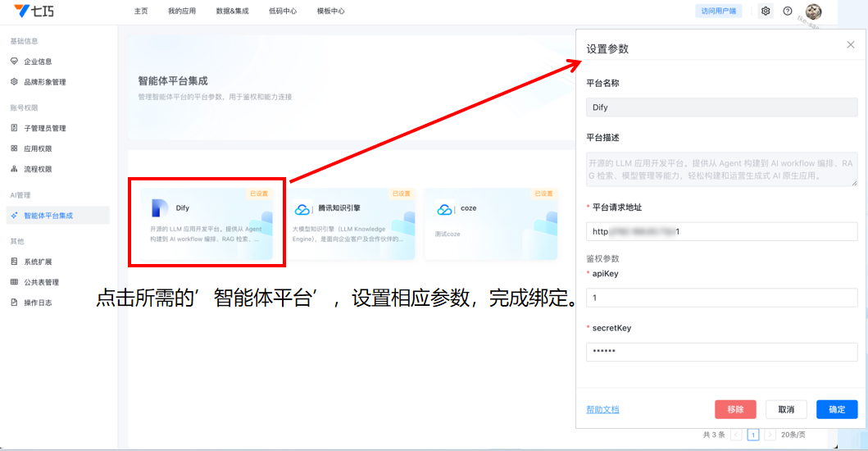Click the description text area resize handle
This screenshot has width=868, height=451.
pos(854,182)
